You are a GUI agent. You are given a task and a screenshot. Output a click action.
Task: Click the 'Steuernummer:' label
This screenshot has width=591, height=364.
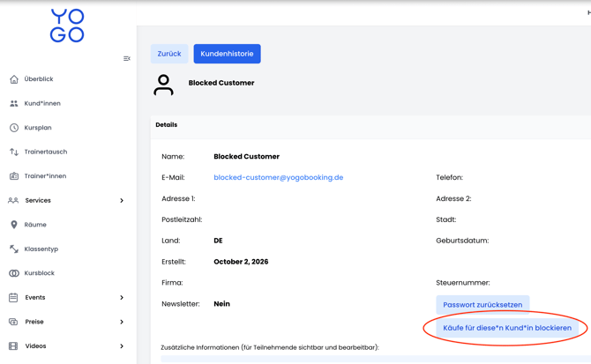[x=463, y=283]
